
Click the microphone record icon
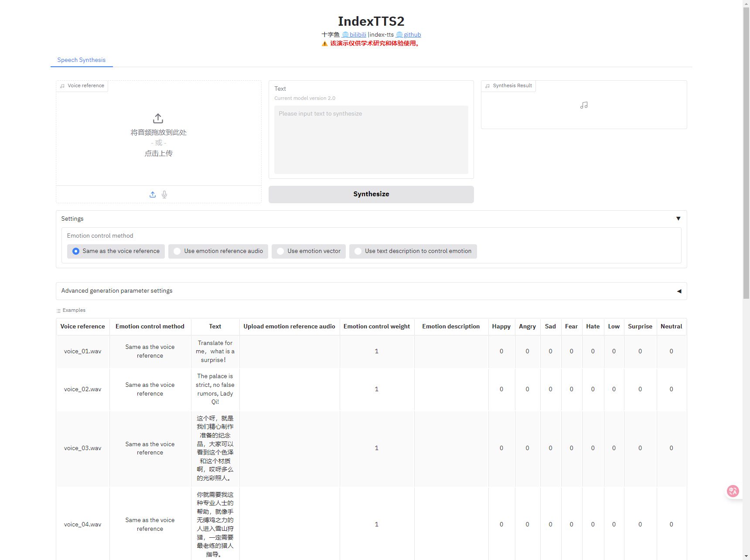coord(164,195)
